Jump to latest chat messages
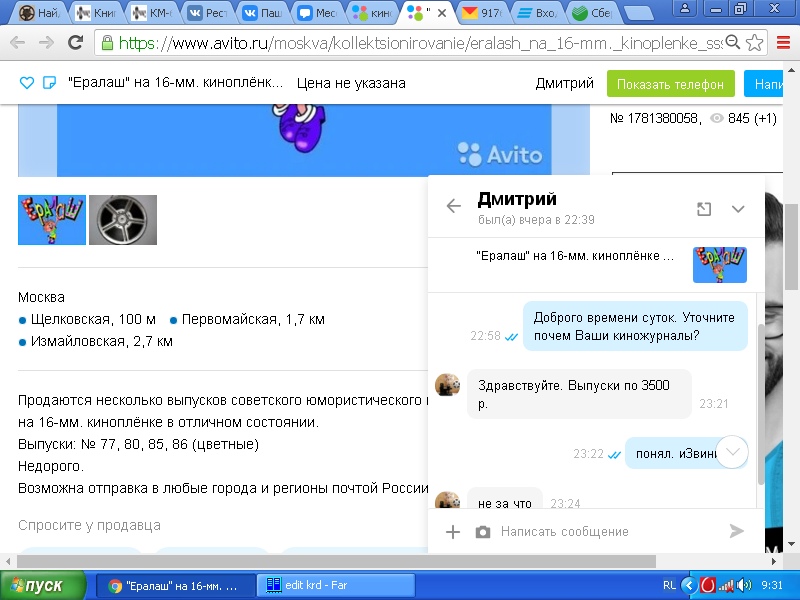Viewport: 800px width, 600px height. tap(733, 452)
